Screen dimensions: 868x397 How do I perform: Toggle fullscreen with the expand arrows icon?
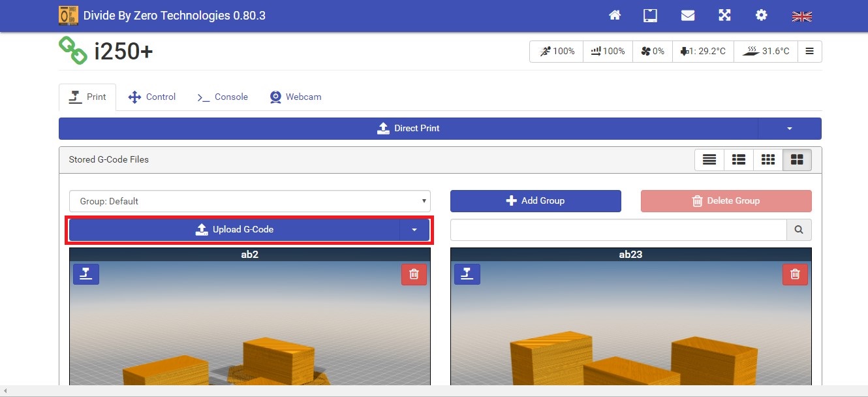(x=724, y=15)
